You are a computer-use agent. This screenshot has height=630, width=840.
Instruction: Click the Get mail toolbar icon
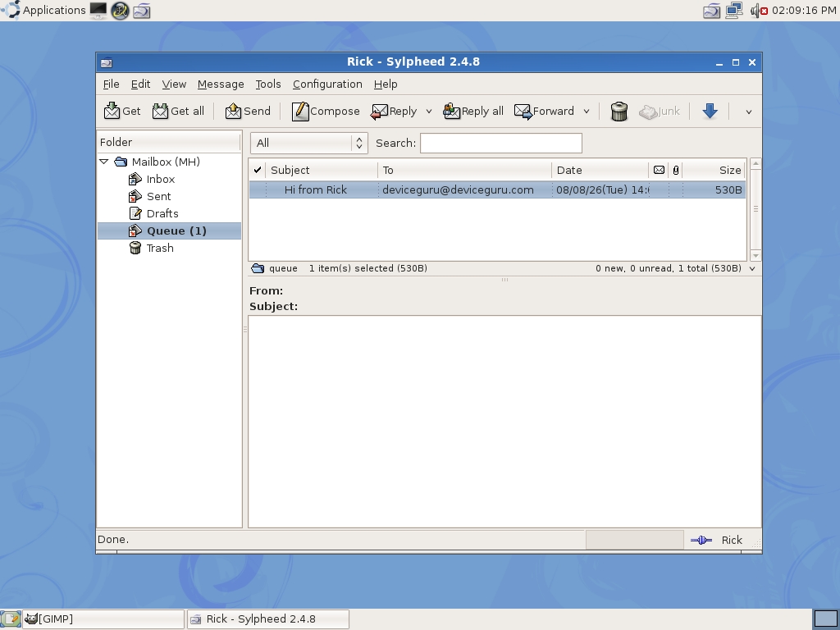(x=112, y=111)
